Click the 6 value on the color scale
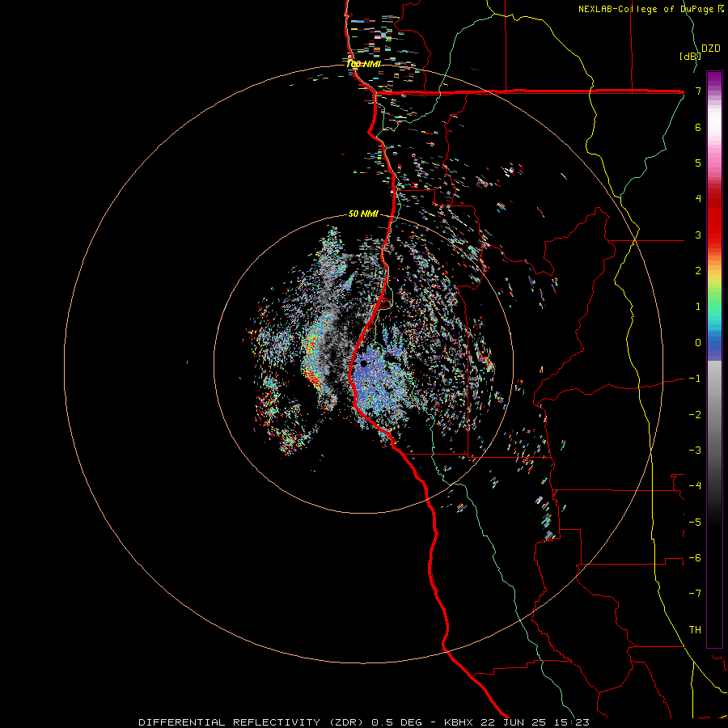The image size is (728, 728). [698, 127]
